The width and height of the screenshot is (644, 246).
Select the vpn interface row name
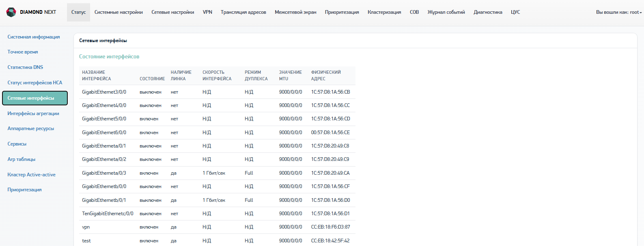86,227
